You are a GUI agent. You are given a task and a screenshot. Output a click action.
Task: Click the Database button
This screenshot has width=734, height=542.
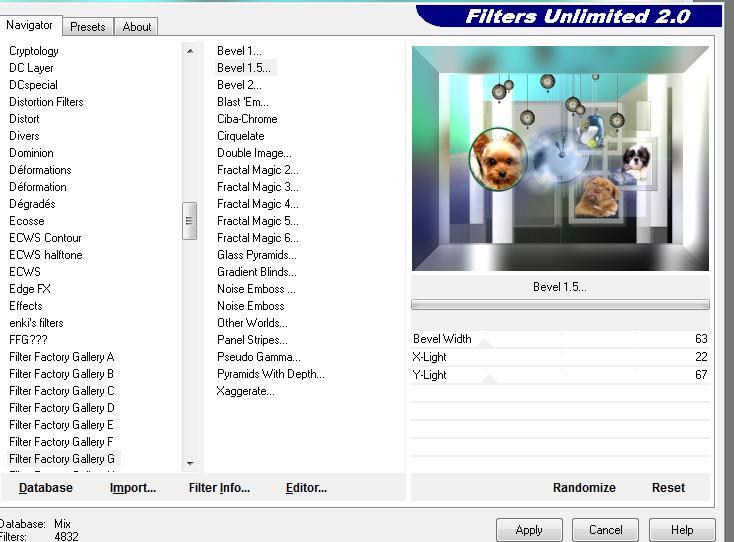[46, 488]
